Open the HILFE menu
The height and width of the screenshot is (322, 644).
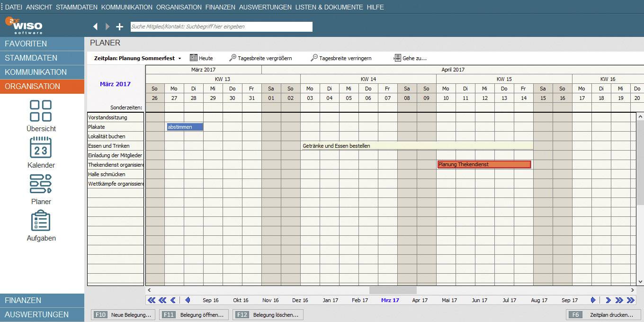point(375,7)
